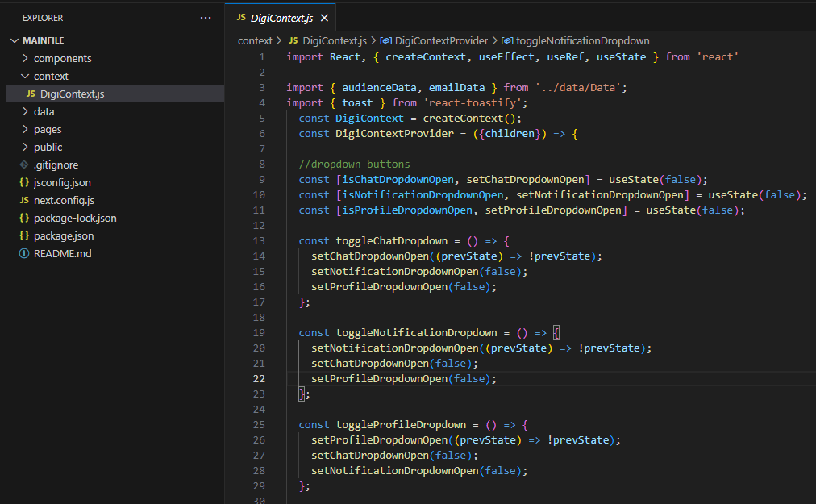816x504 pixels.
Task: Select the DigiContext.js editor tab
Action: [281, 18]
